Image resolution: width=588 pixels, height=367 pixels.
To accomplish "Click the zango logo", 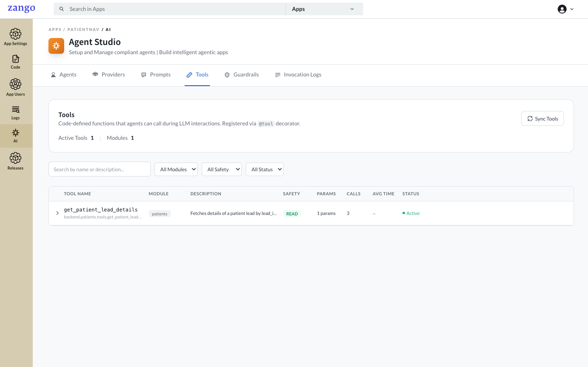I will click(x=21, y=9).
